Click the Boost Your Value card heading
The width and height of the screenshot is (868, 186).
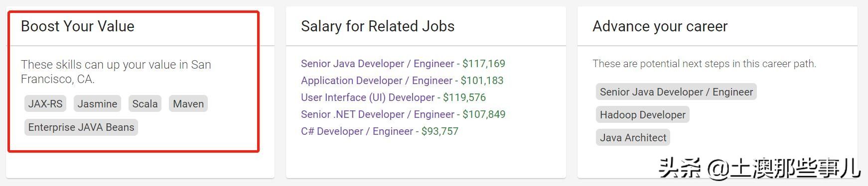click(78, 26)
